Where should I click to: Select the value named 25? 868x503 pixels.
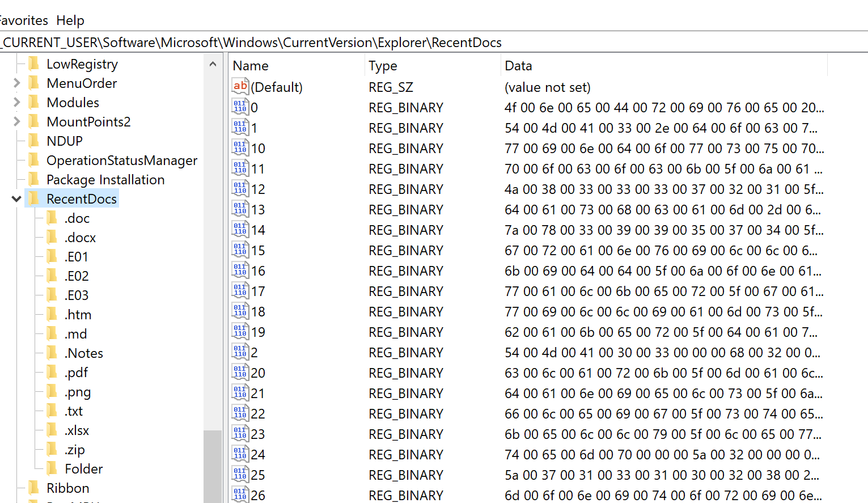[258, 475]
